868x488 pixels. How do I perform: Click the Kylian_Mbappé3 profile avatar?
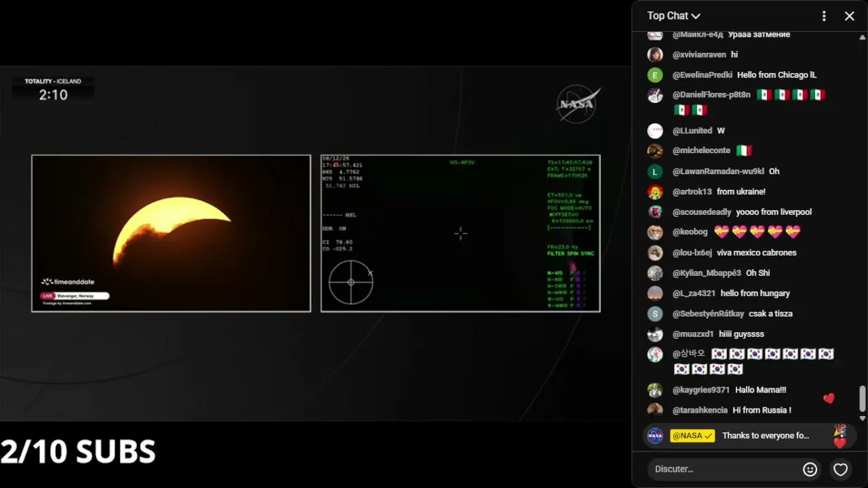click(655, 273)
